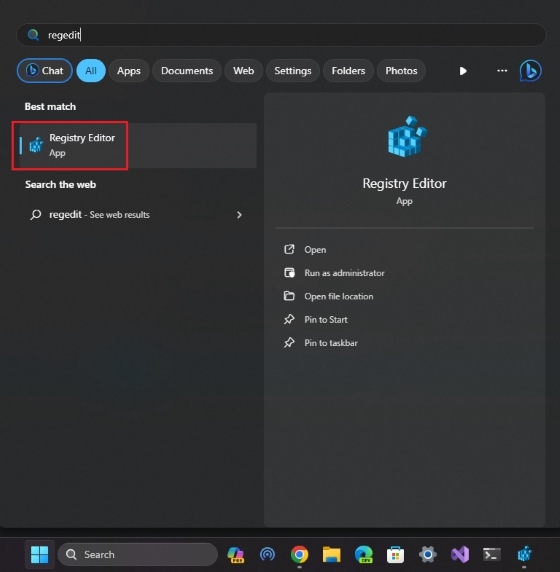Click the Registry Editor icon in best match
Screen dimensions: 560x572
(36, 145)
